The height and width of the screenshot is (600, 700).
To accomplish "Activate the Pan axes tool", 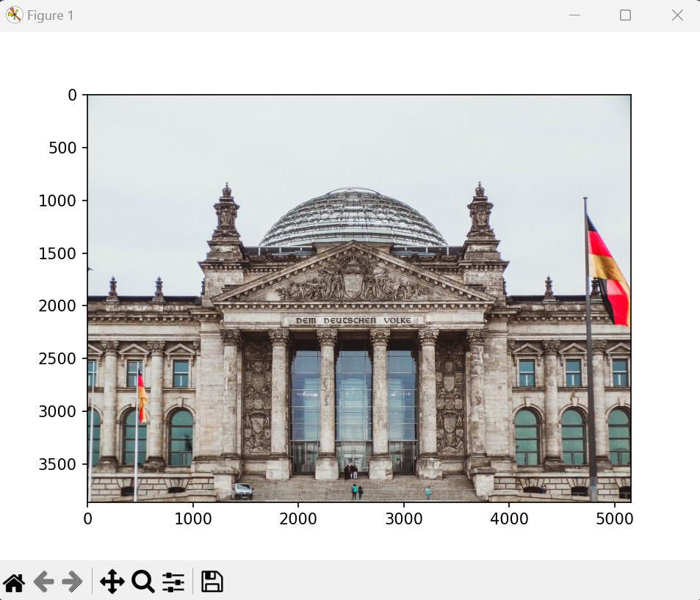I will (x=112, y=582).
